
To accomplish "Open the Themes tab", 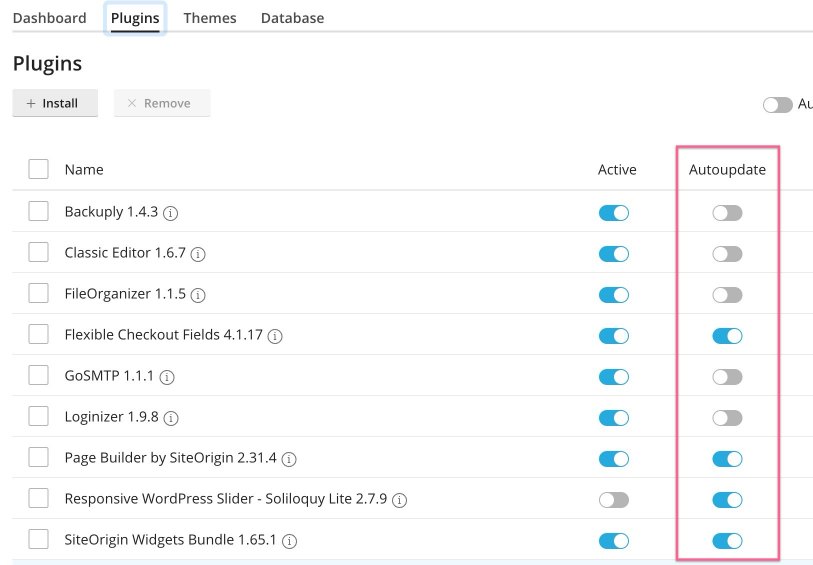I will [210, 18].
